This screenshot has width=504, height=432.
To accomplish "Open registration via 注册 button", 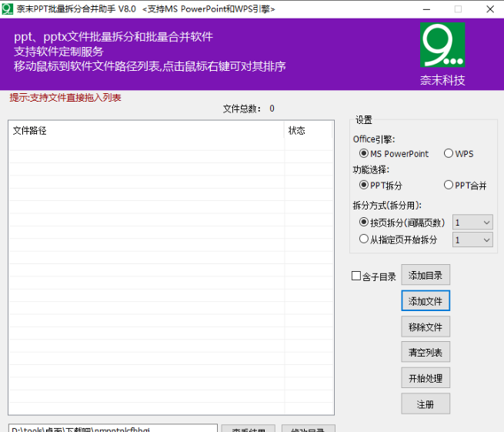I will pyautogui.click(x=426, y=404).
